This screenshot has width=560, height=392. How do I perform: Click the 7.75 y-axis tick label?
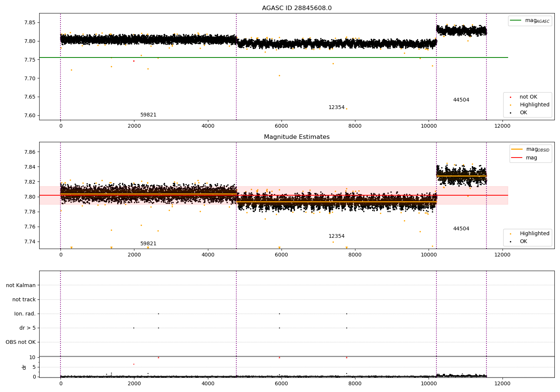[x=29, y=60]
